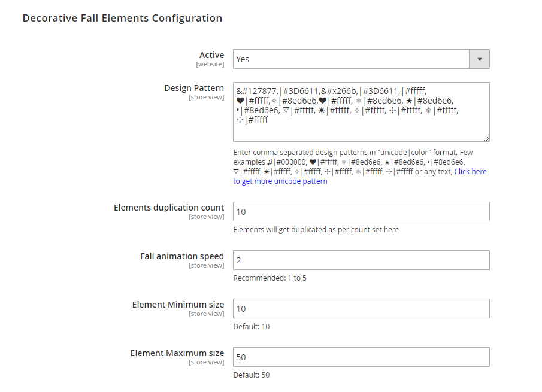Click the Active dropdown arrow button

point(479,59)
